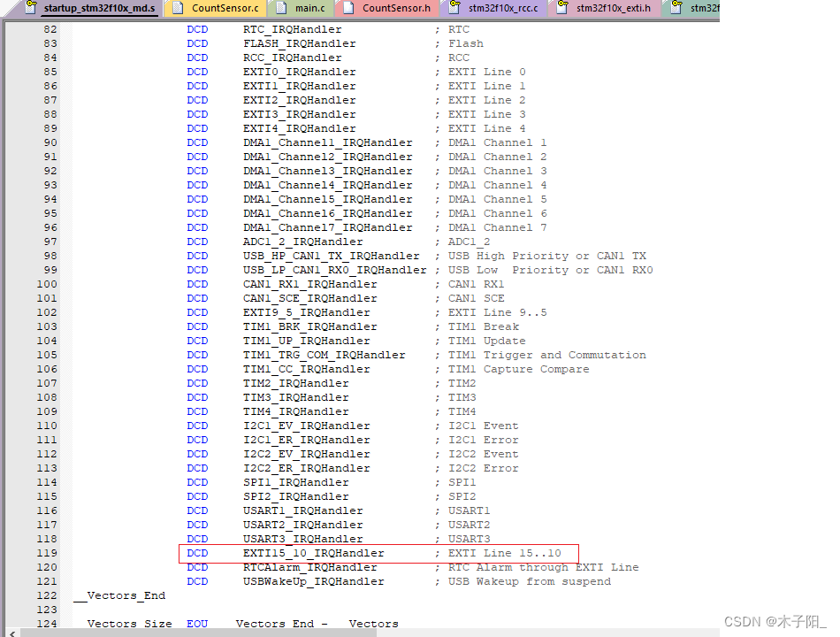The height and width of the screenshot is (637, 840).
Task: Click EXTI9_5_IRQHandler on line 102
Action: click(307, 312)
